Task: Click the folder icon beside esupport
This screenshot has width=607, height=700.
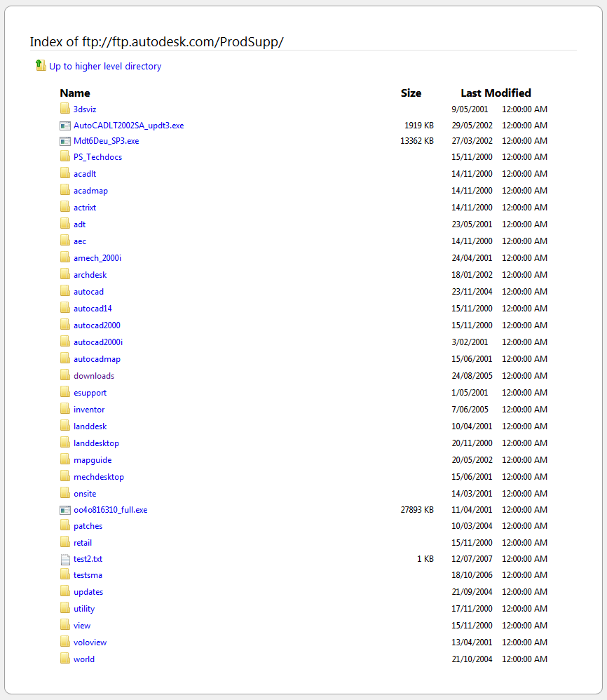Action: click(x=65, y=392)
